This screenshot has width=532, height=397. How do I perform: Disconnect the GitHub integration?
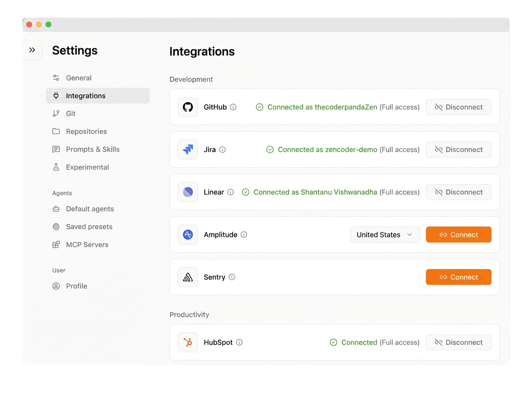tap(459, 107)
